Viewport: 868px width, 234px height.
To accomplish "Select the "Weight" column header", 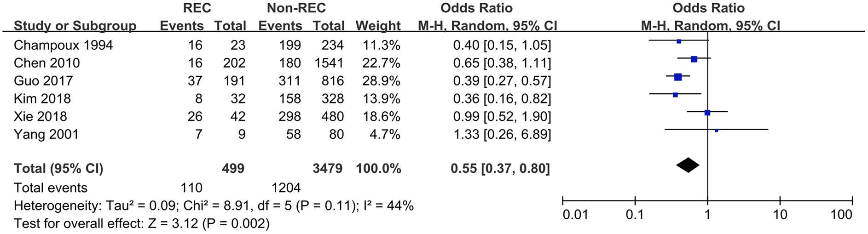I will point(378,26).
